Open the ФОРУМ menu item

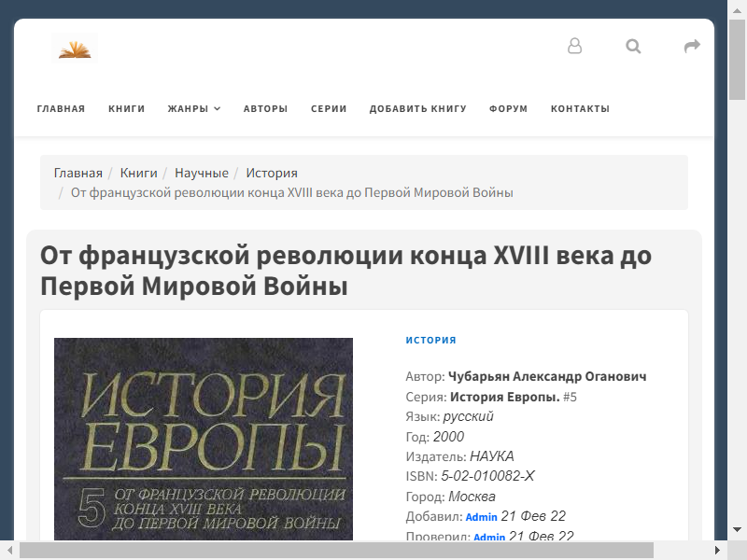[508, 108]
